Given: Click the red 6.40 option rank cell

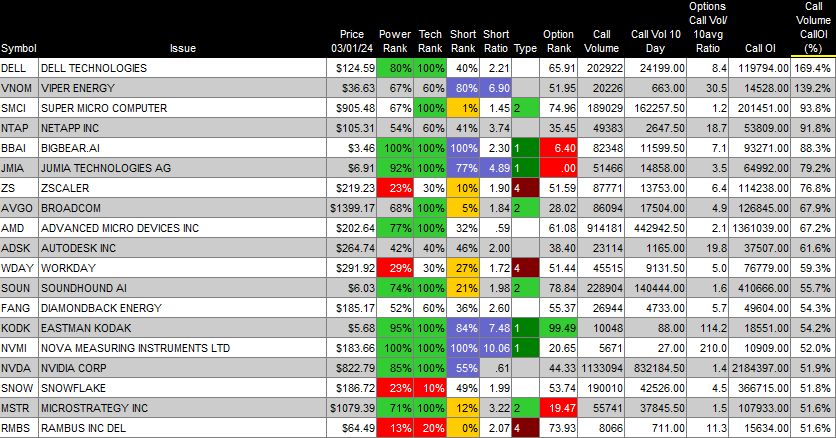Looking at the screenshot, I should pos(558,148).
